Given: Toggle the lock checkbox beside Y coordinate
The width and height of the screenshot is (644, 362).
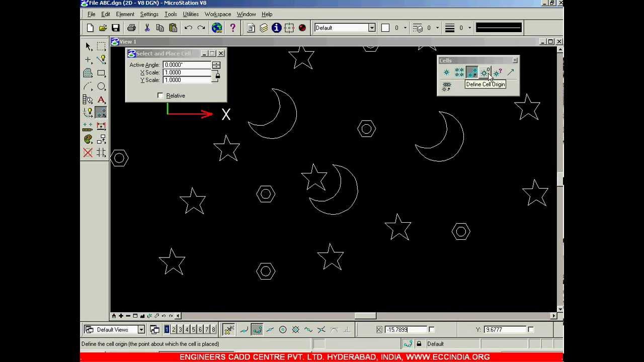Looking at the screenshot, I should [x=531, y=330].
